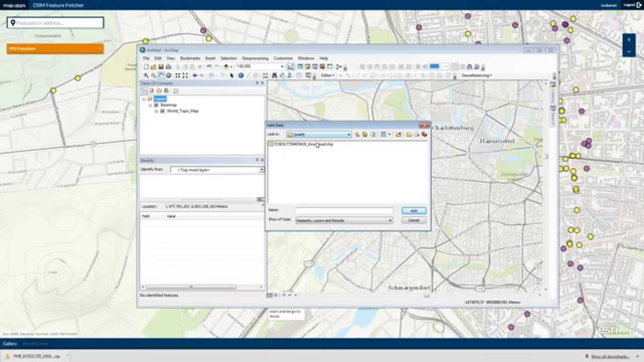This screenshot has width=644, height=362.
Task: Click List By Drawing Order icon in Table Of Contents
Action: [x=144, y=91]
